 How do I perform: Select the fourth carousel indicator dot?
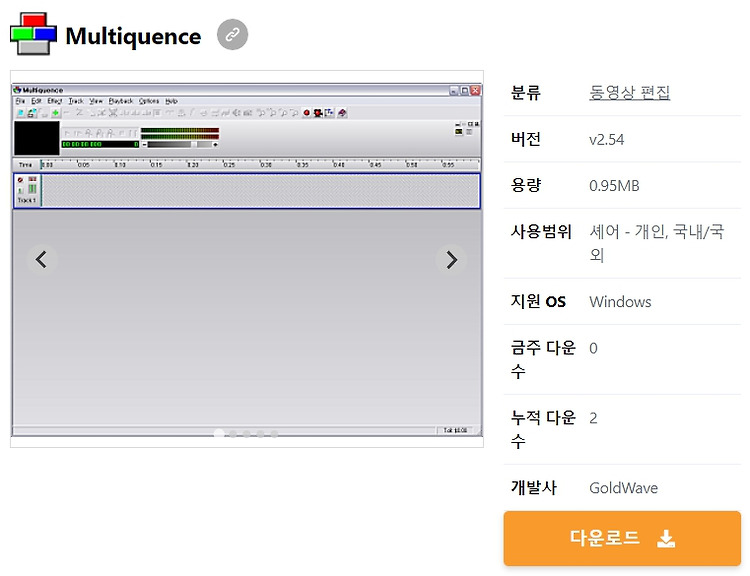tap(260, 434)
